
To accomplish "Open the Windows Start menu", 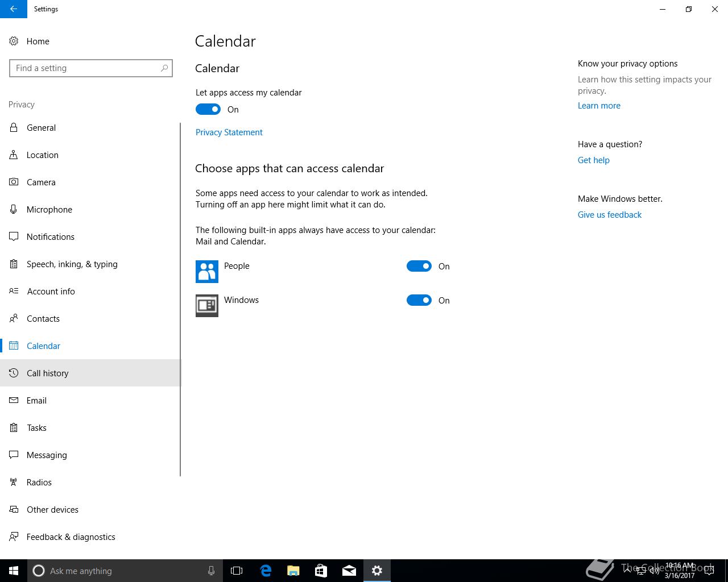I will coord(14,571).
